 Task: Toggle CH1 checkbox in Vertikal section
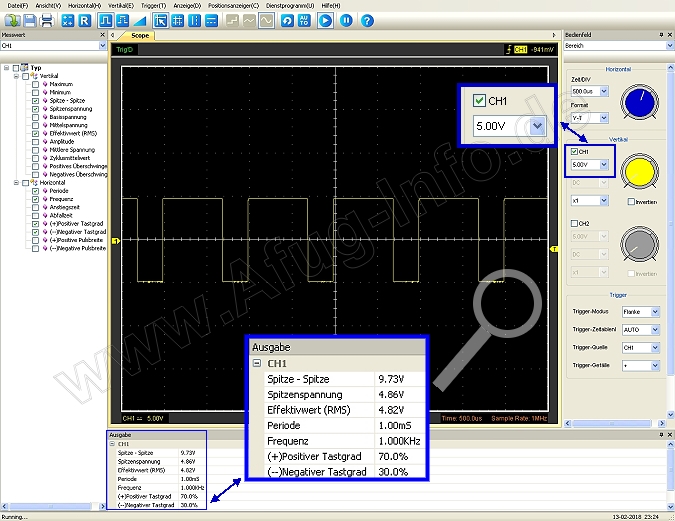tap(574, 152)
